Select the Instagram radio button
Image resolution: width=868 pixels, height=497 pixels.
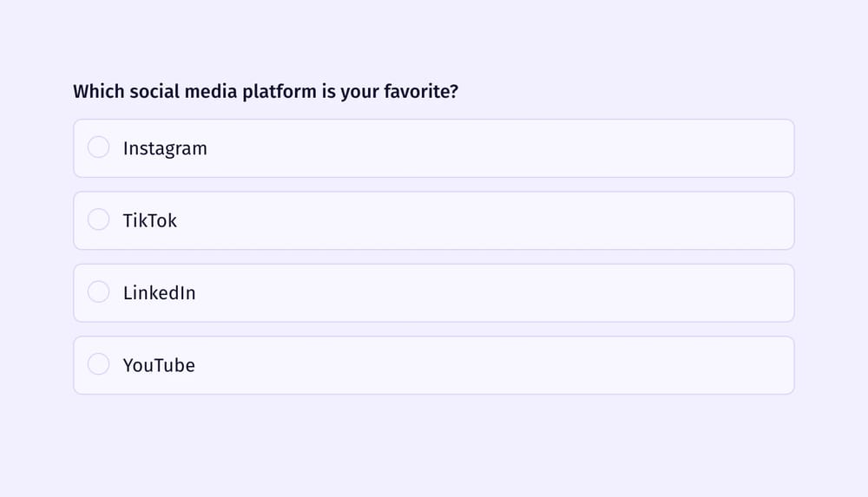[x=99, y=147]
